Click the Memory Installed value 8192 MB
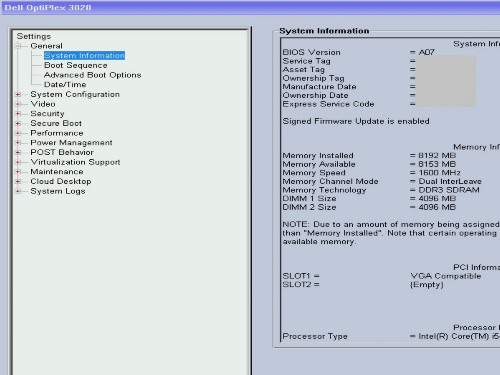The height and width of the screenshot is (375, 500). (x=437, y=156)
